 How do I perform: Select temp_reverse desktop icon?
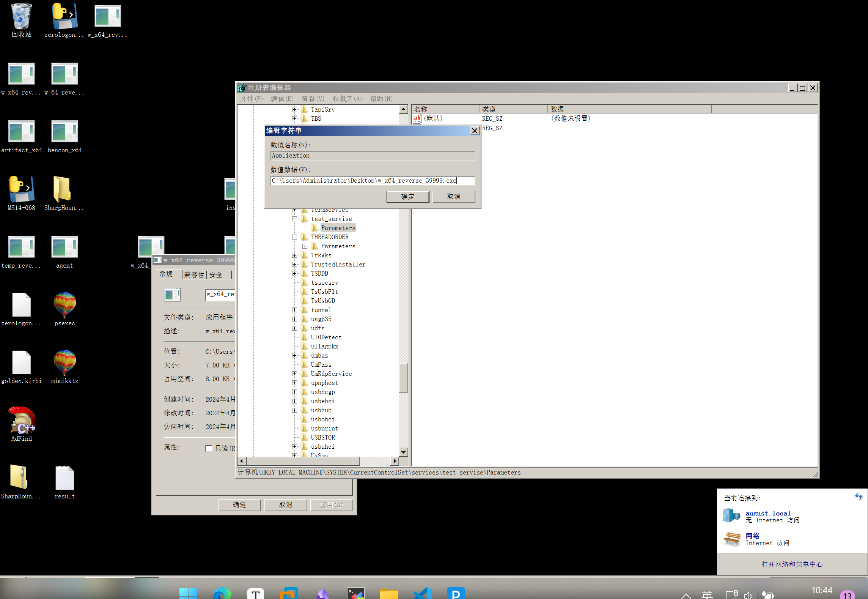coord(21,247)
